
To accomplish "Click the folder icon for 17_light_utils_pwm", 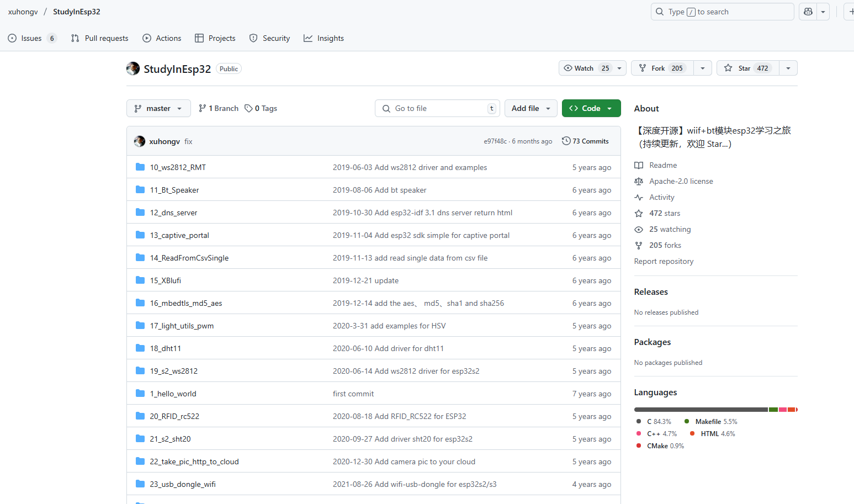I will tap(140, 325).
